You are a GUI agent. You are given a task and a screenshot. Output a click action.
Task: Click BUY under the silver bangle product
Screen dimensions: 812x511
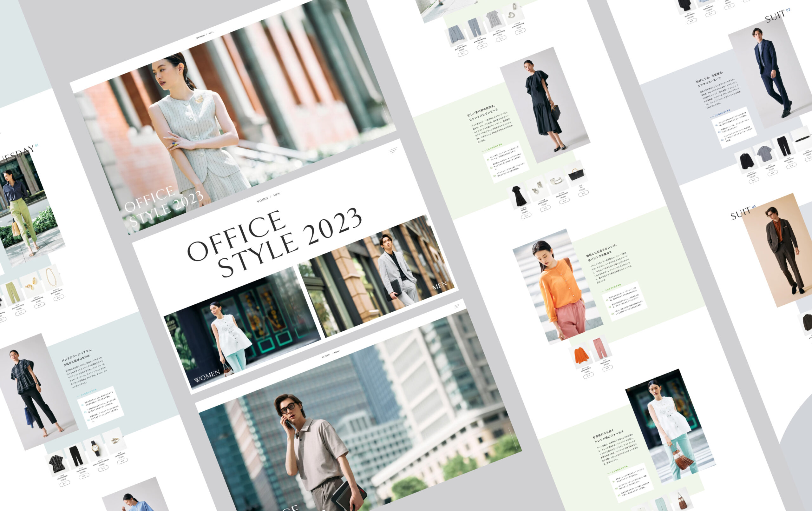point(564,201)
